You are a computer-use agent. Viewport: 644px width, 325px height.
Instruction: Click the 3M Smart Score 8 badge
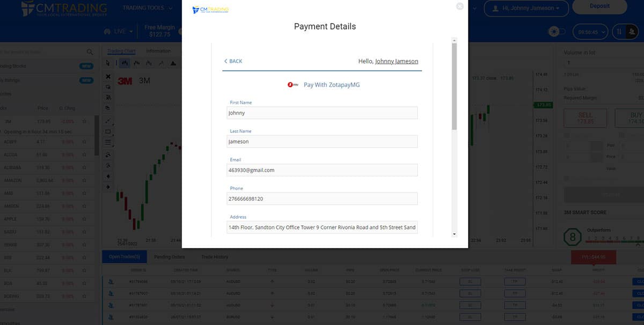pos(573,237)
